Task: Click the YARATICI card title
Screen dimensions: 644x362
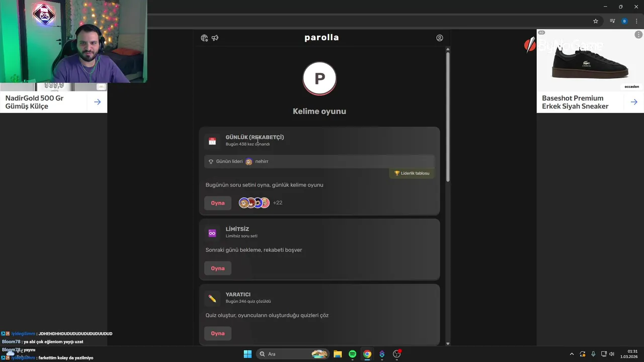Action: point(238,295)
